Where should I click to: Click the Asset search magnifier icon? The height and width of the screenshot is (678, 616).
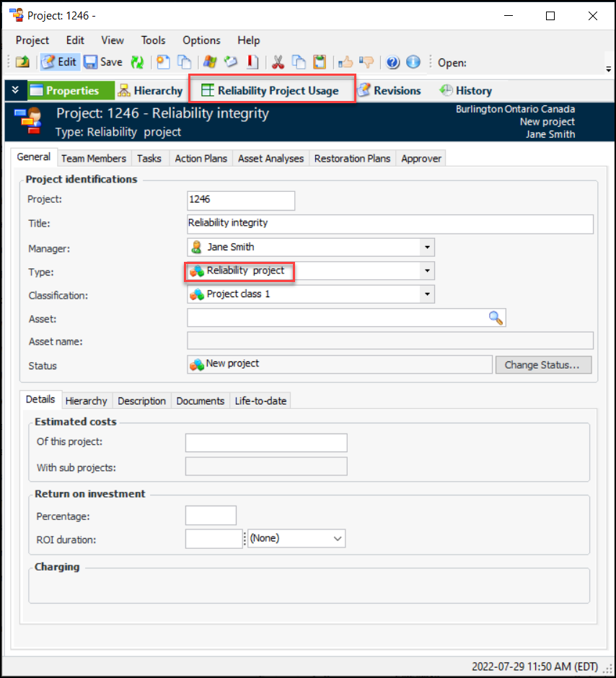[496, 318]
